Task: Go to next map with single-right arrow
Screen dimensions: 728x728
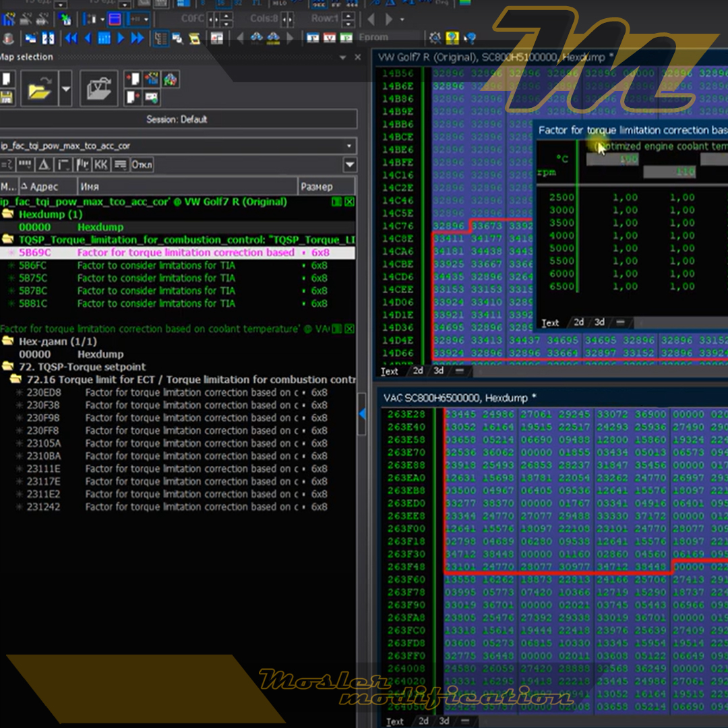Action: click(121, 38)
